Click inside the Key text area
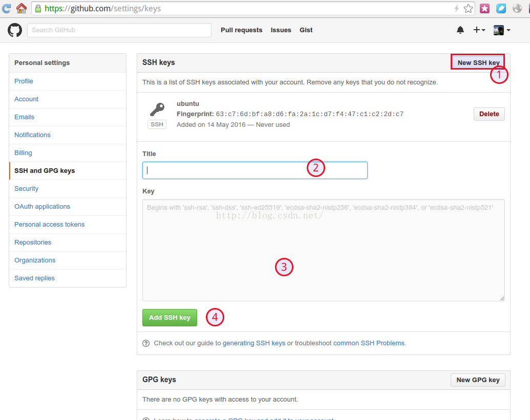Screen dimensions: 530x420 pyautogui.click(x=324, y=250)
